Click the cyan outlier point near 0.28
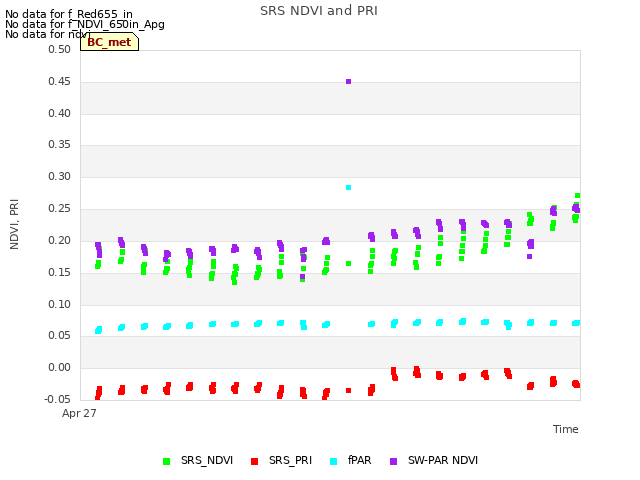Screen dimensions: 640x480 point(349,188)
